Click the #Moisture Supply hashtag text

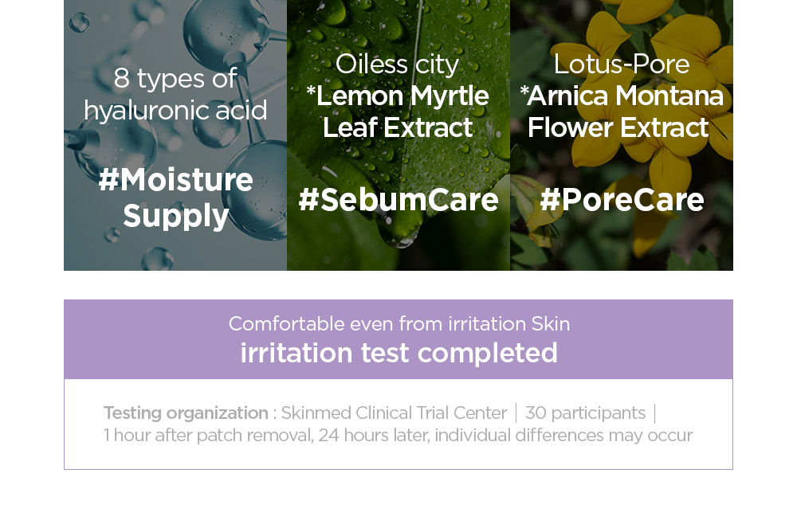176,198
